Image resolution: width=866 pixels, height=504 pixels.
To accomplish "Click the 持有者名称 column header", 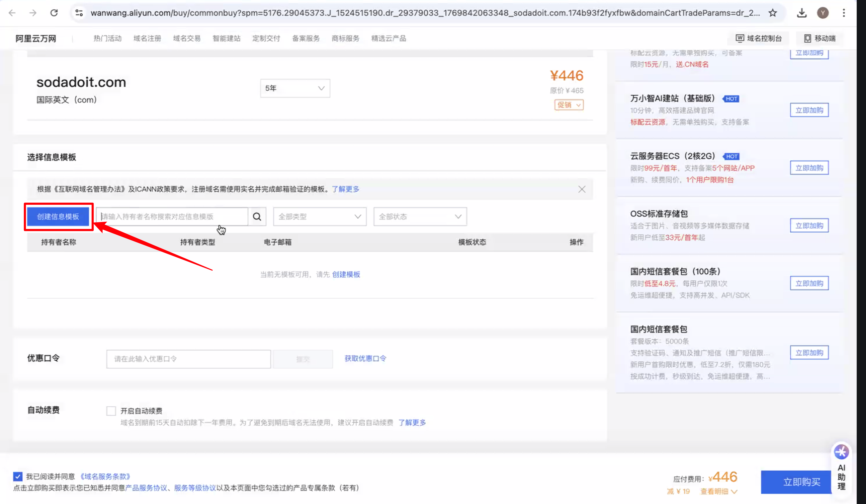I will pos(59,242).
